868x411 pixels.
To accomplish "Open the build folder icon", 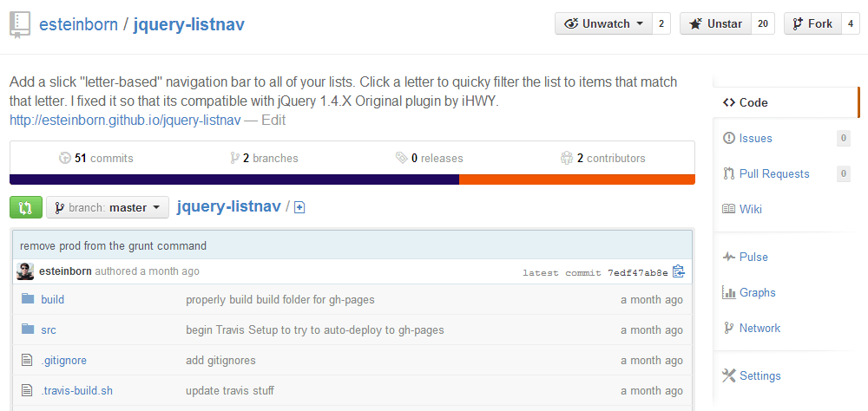I will point(28,299).
